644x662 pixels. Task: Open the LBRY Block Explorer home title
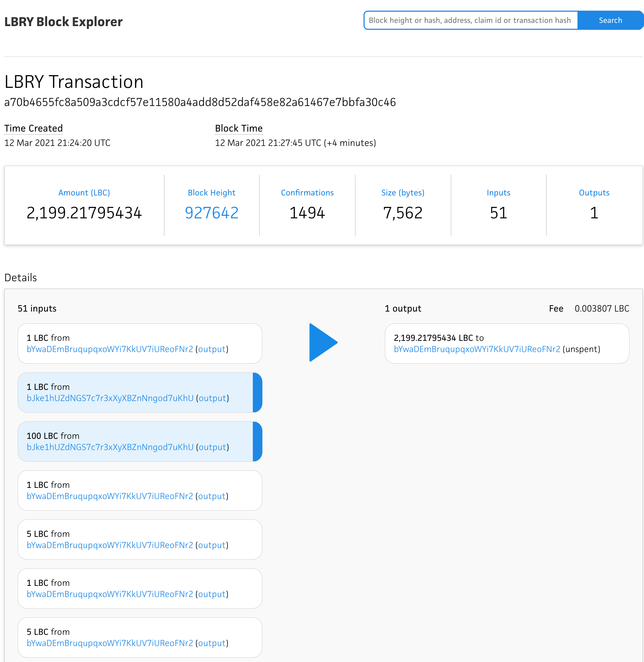tap(64, 22)
